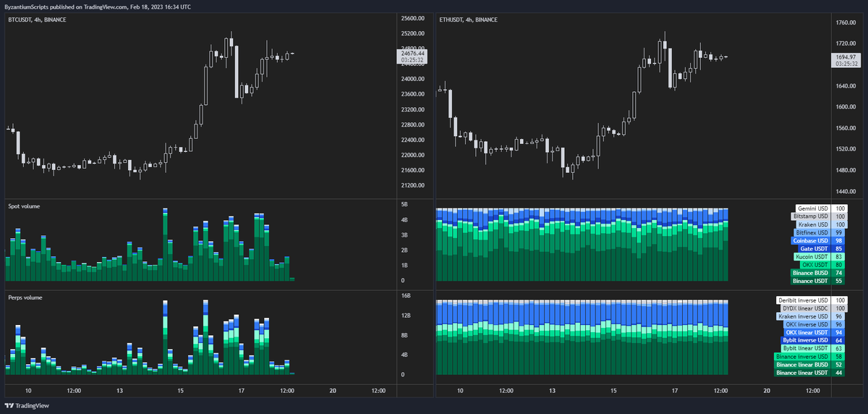Click date 17 on the ETH time axis
This screenshot has height=414, width=868.
click(674, 391)
